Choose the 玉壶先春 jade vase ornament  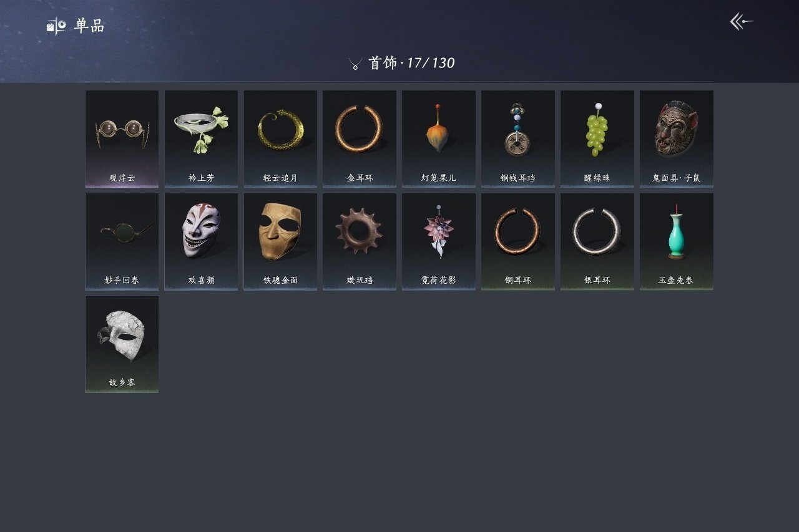click(677, 241)
